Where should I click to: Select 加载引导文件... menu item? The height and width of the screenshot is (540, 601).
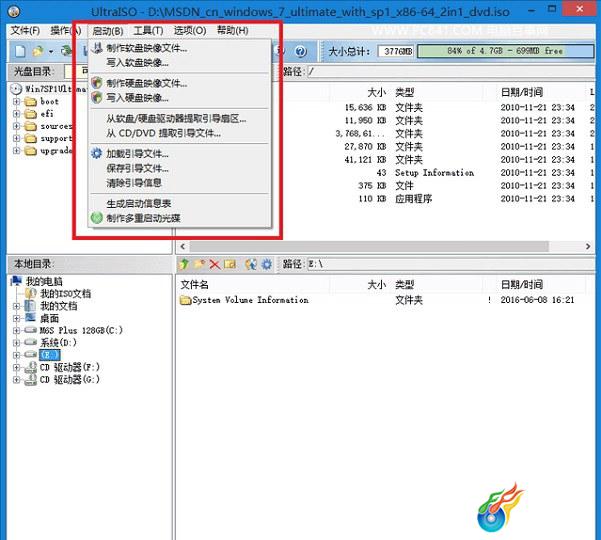179,154
